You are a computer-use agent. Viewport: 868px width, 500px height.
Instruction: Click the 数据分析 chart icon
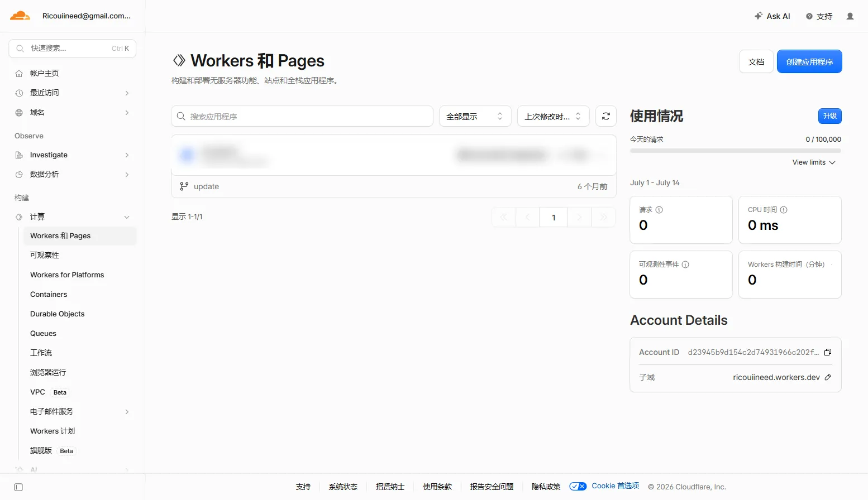point(19,175)
